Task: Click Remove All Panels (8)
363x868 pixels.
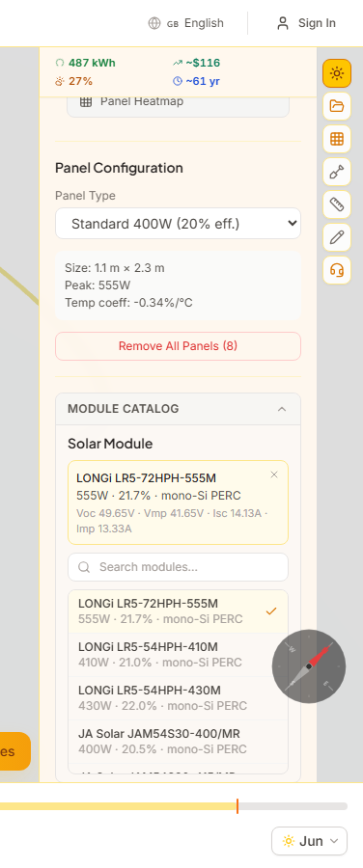Action: pyautogui.click(x=178, y=346)
